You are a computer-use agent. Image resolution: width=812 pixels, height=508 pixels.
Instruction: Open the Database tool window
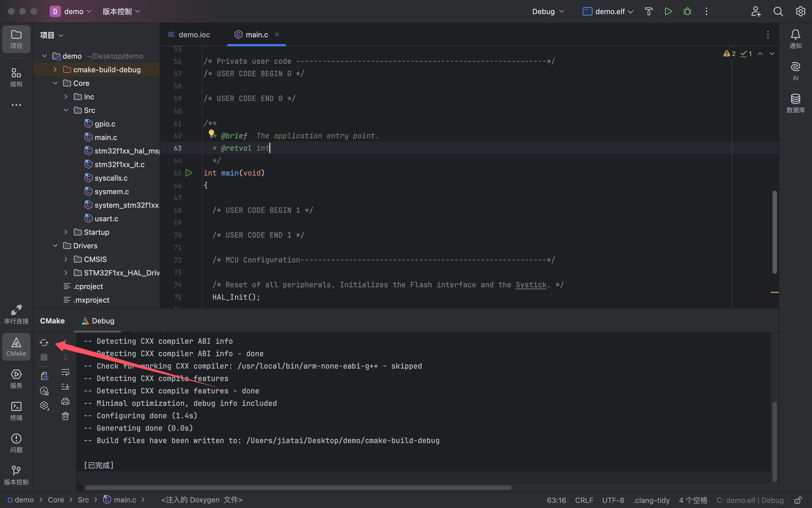click(795, 103)
